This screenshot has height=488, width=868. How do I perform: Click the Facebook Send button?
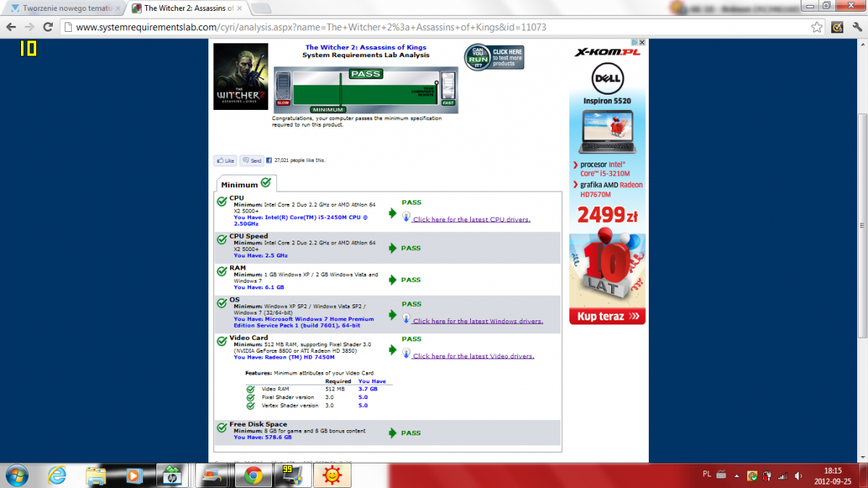(252, 160)
